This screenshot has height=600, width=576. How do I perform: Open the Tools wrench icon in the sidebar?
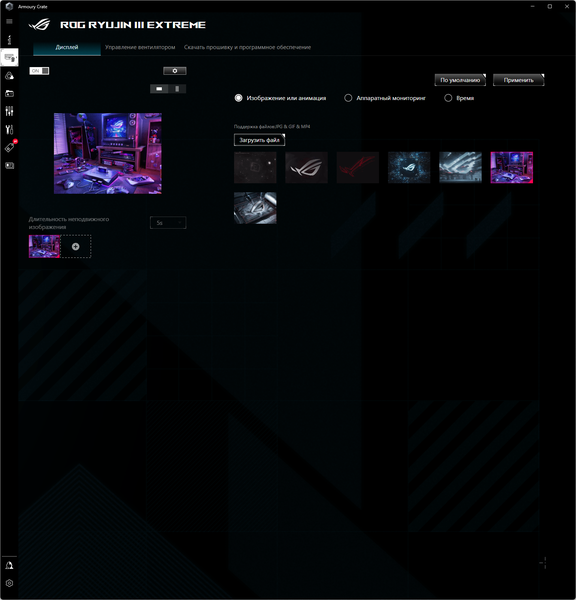[x=9, y=129]
